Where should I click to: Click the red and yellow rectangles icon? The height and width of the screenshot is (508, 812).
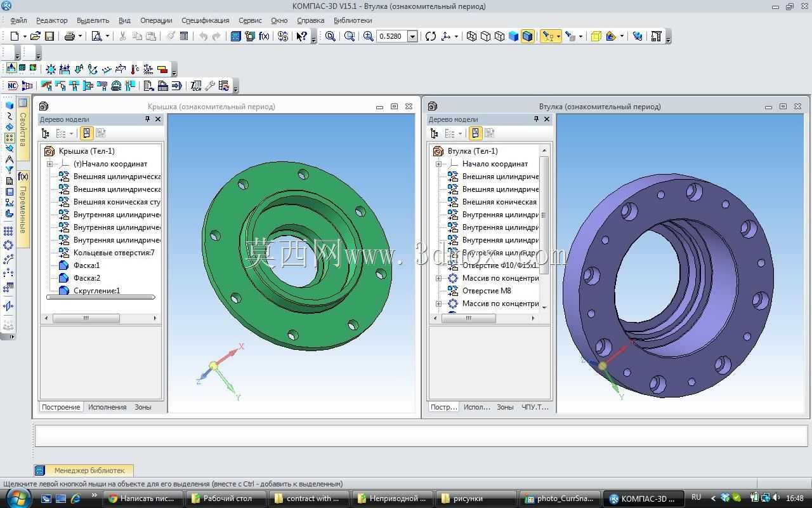tap(162, 69)
